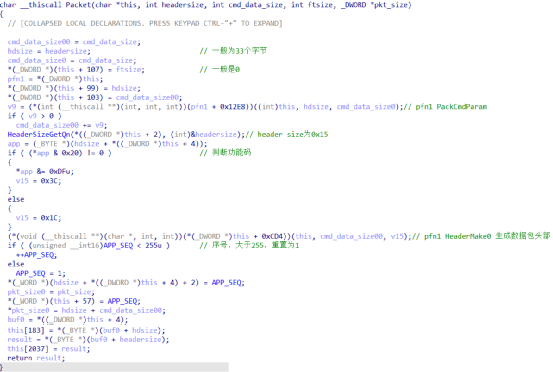
Task: Click the pfn1 HeaderMake0 comment
Action: tap(481, 236)
